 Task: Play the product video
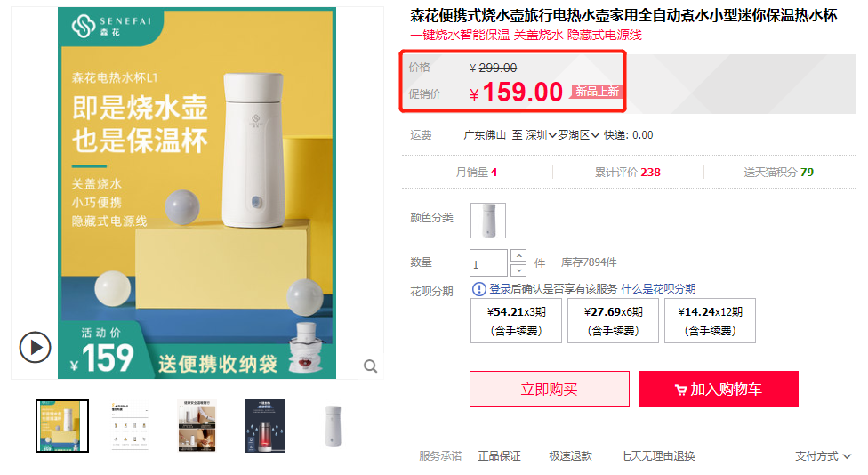36,346
